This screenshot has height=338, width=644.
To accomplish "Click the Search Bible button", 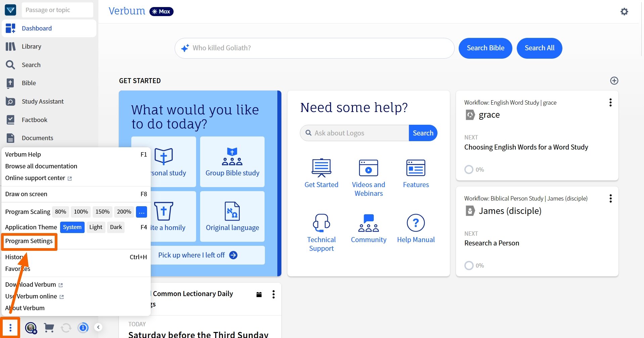I will click(485, 48).
